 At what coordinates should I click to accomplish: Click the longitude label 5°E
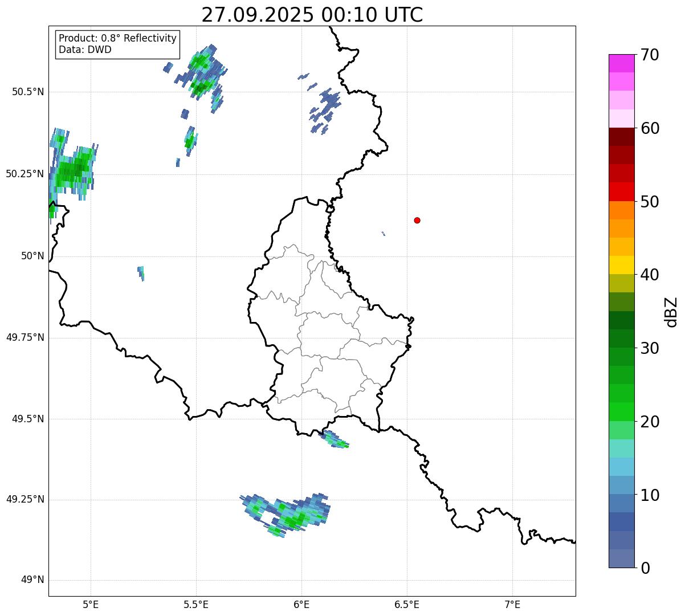(91, 605)
